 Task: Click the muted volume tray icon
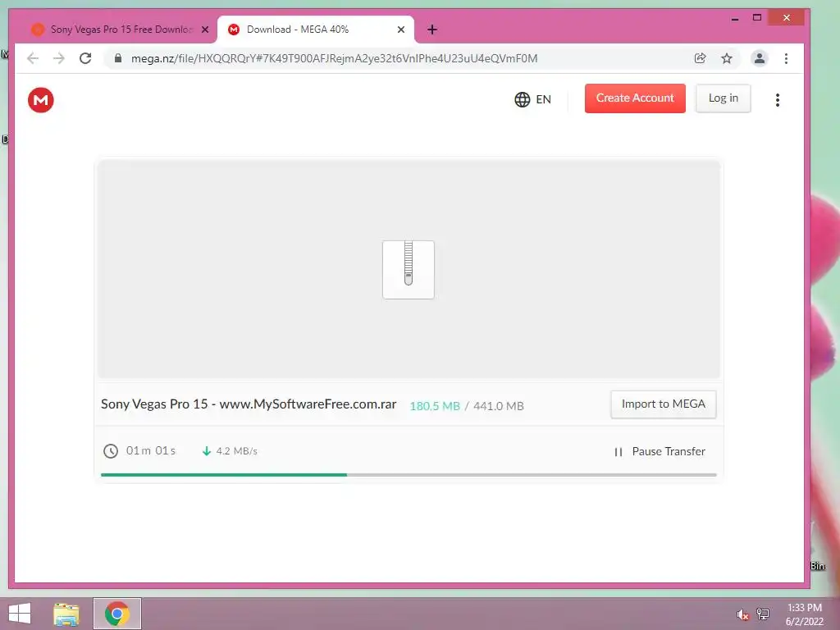pos(742,614)
